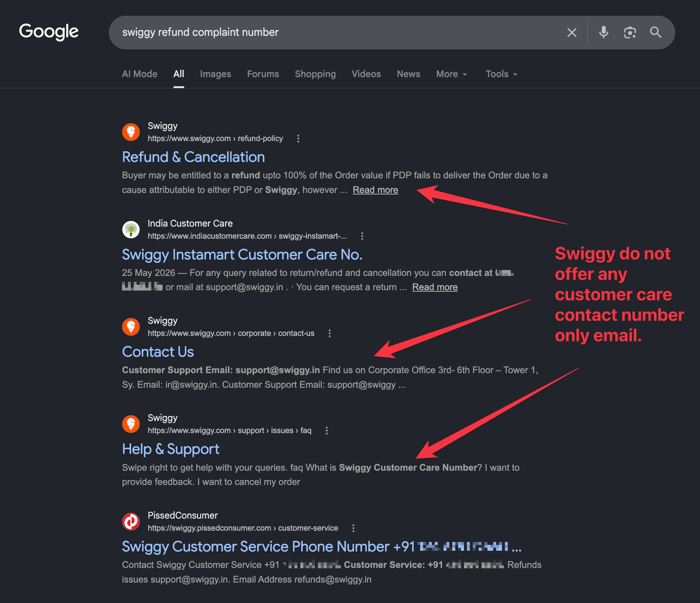Screen dimensions: 700x603
Task: Clear the search box with the X icon
Action: pyautogui.click(x=572, y=33)
